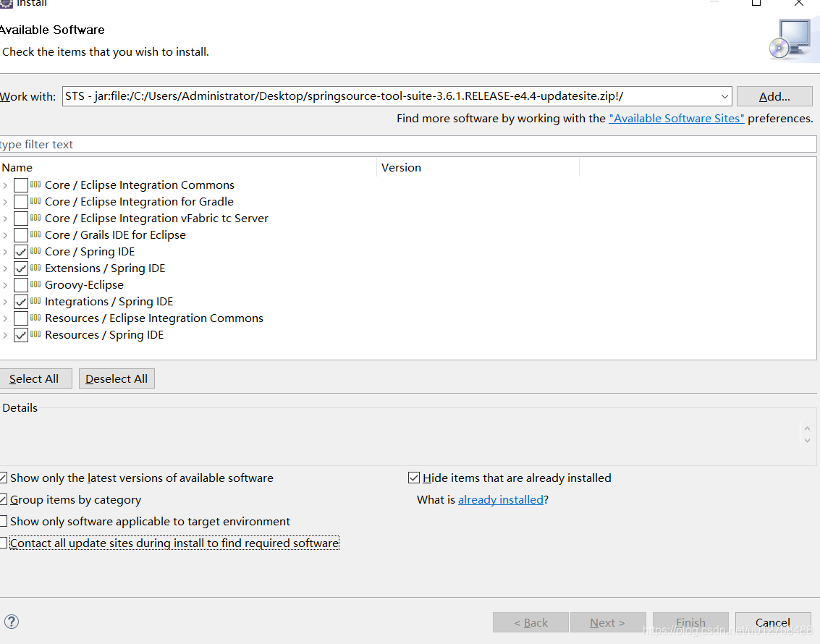Click category icon beside Core / Spring IDE
820x644 pixels.
click(35, 251)
